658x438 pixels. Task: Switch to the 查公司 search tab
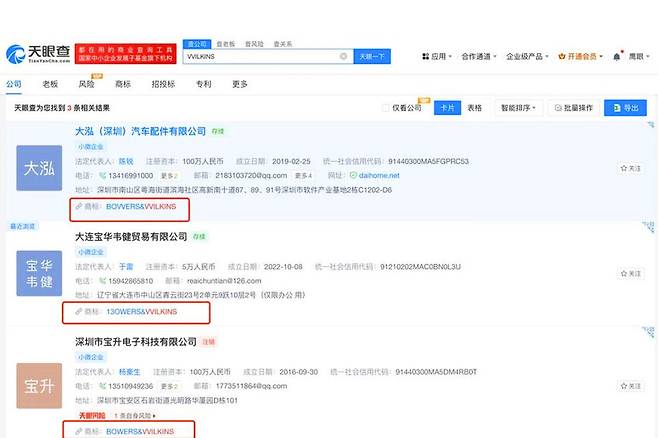(x=197, y=44)
